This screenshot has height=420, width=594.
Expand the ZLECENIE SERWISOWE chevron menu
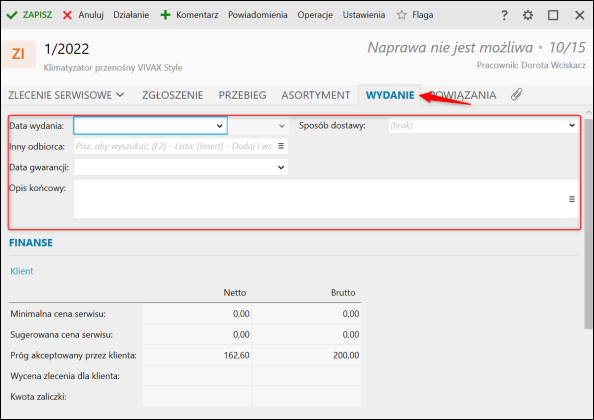(x=120, y=95)
